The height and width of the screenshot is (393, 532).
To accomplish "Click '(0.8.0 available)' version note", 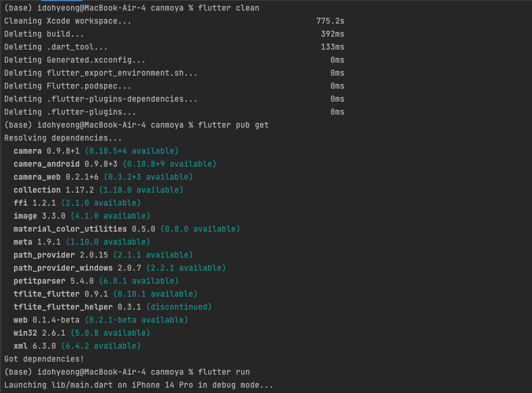I will 200,229.
